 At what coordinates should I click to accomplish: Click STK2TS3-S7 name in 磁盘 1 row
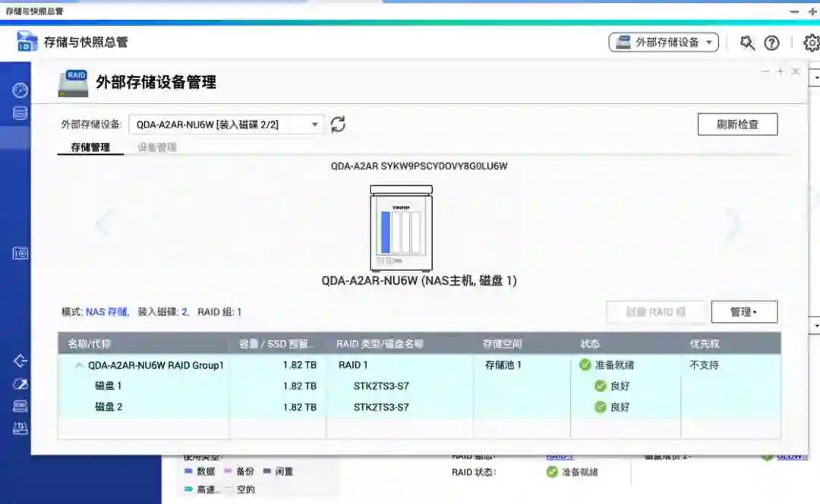[381, 386]
